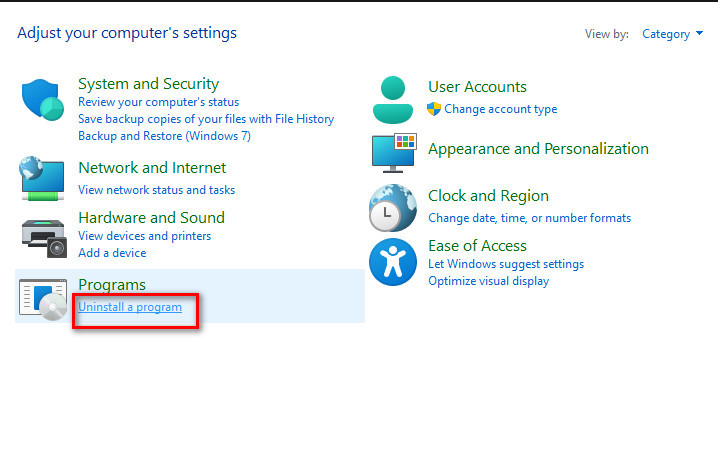
Task: Open View network status and tasks
Action: click(x=157, y=190)
